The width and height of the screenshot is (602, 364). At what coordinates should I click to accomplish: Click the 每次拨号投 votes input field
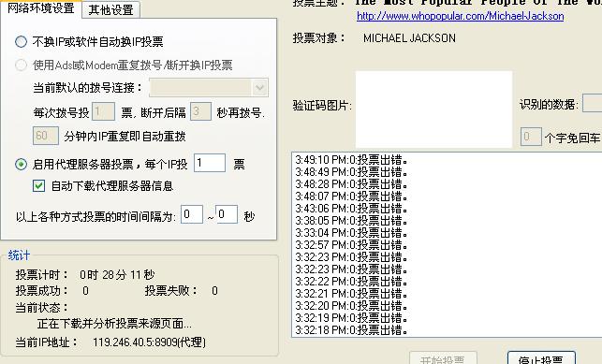point(103,111)
